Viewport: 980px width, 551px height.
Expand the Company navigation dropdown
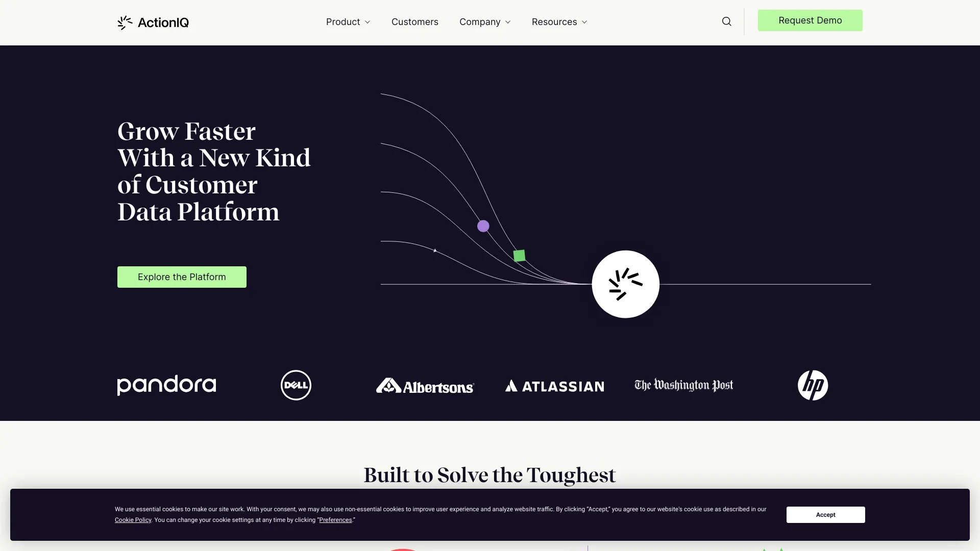pos(484,21)
